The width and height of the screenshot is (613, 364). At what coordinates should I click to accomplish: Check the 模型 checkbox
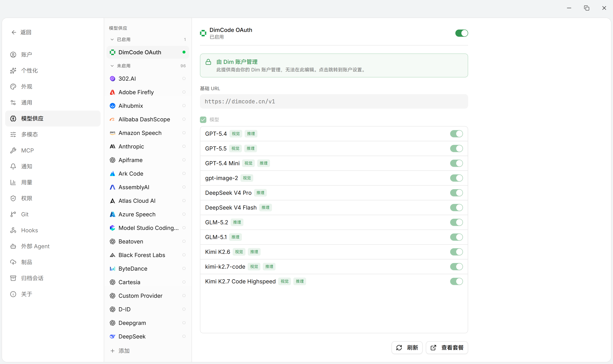click(203, 120)
